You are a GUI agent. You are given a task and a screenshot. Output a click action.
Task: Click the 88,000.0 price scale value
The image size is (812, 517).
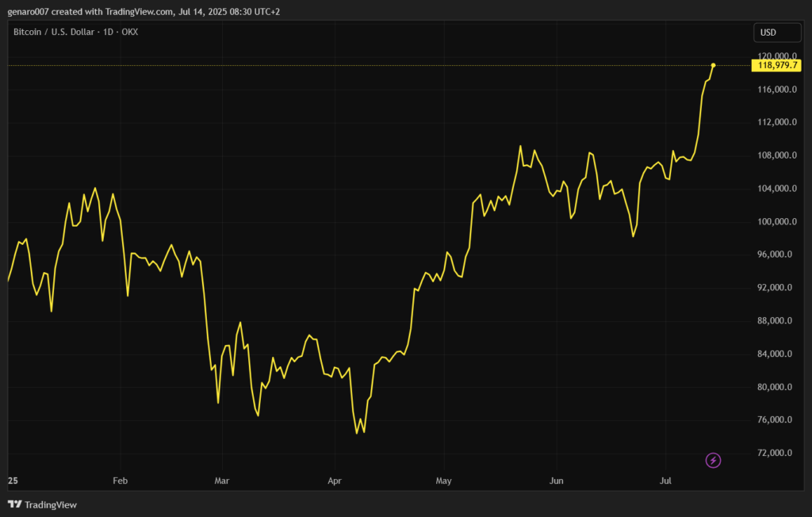(777, 320)
